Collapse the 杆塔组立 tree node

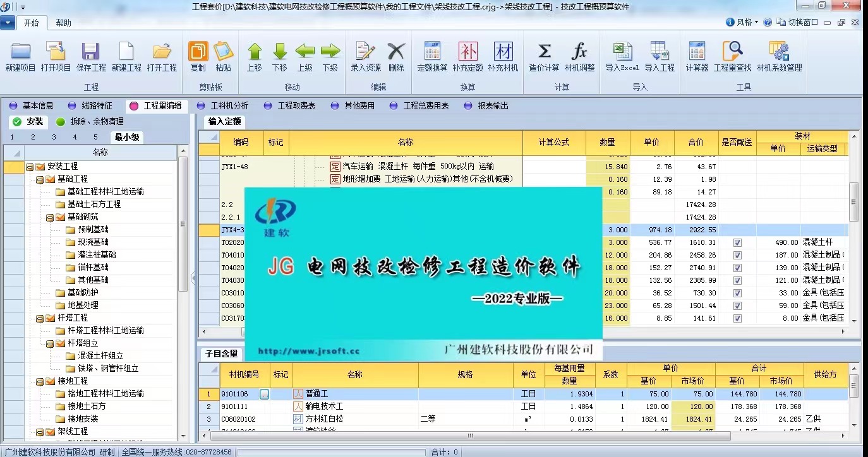pos(49,343)
